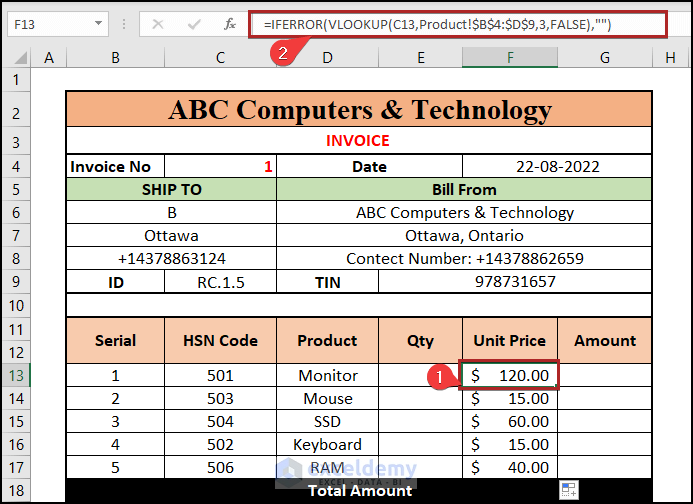This screenshot has width=693, height=504.
Task: Click the Keyboard product cell
Action: tap(327, 444)
